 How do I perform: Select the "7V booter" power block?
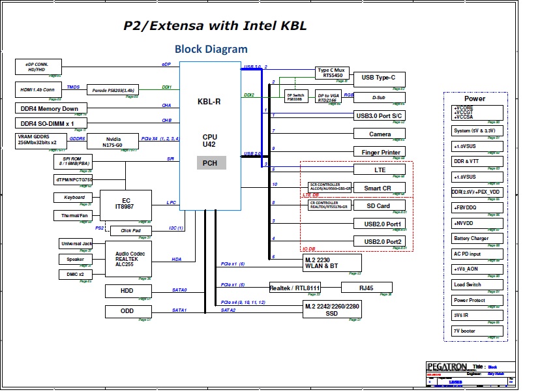click(x=477, y=331)
